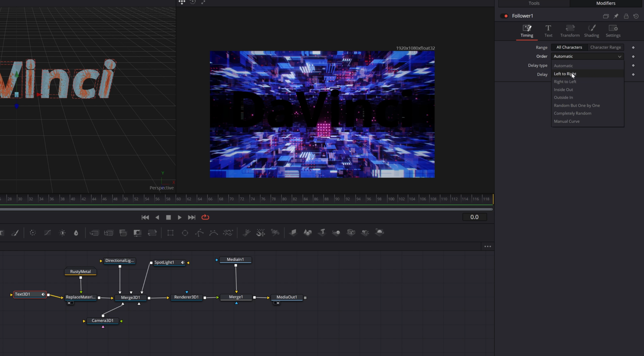Add a Merge 3D node from the toolbar
Screen dimensions: 644x356
click(336, 233)
